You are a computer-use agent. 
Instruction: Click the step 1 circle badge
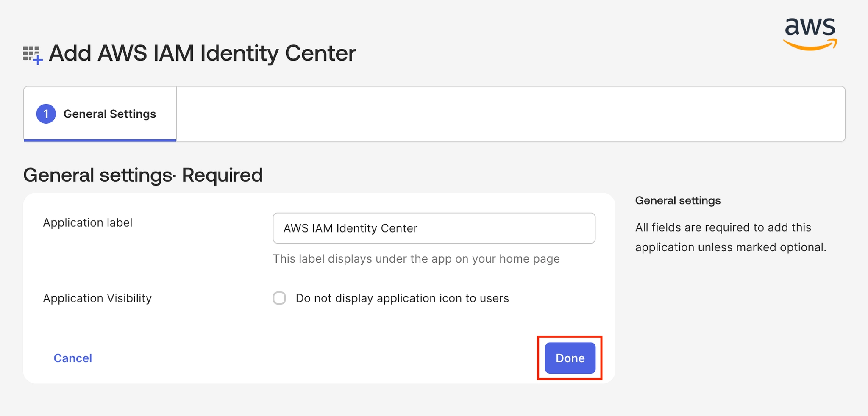tap(46, 114)
